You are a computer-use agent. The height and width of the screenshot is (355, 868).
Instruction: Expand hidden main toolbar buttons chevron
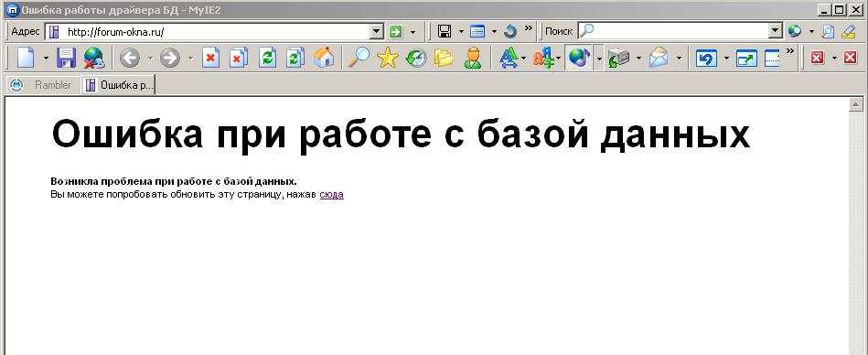click(790, 51)
